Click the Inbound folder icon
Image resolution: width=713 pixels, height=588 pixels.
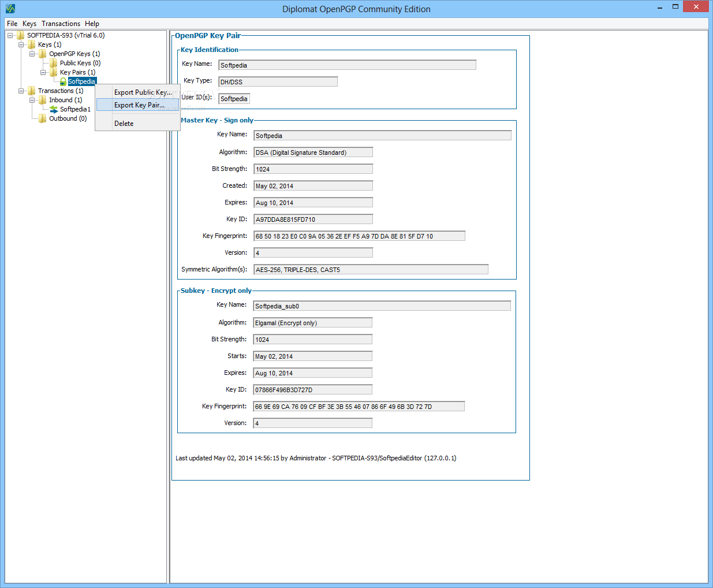[x=43, y=100]
